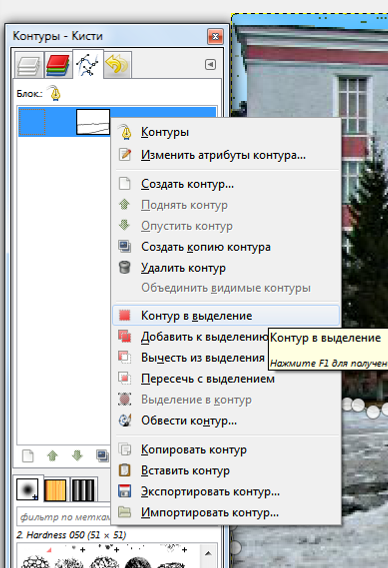Click the blank page icon beside Создать контур
Viewport: 388px width, 568px height.
(125, 184)
